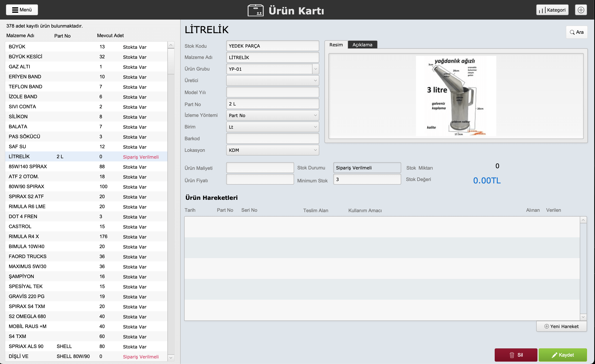595x364 pixels.
Task: Select the BÜYÜK KESİCİ row
Action: tap(86, 57)
